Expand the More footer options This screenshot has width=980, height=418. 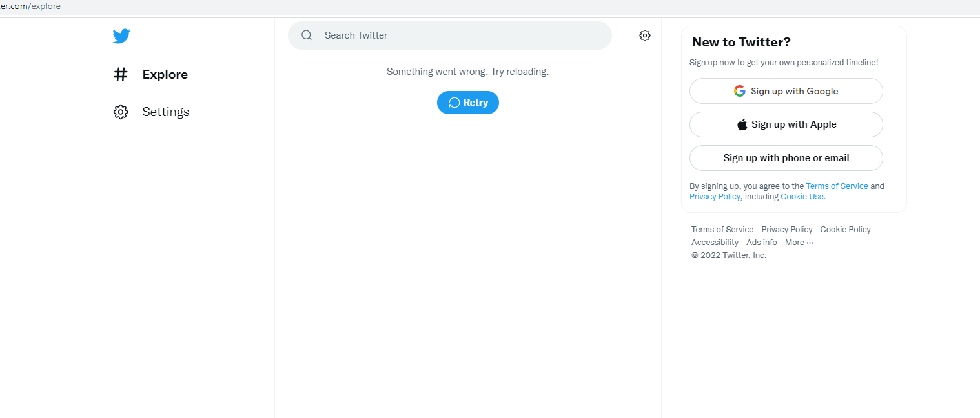point(799,243)
